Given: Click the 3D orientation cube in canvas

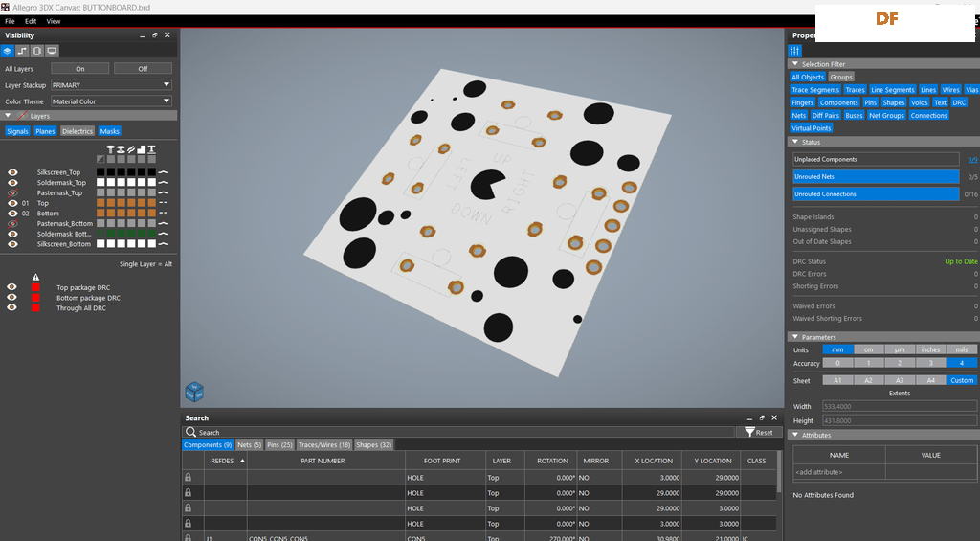Looking at the screenshot, I should point(194,393).
